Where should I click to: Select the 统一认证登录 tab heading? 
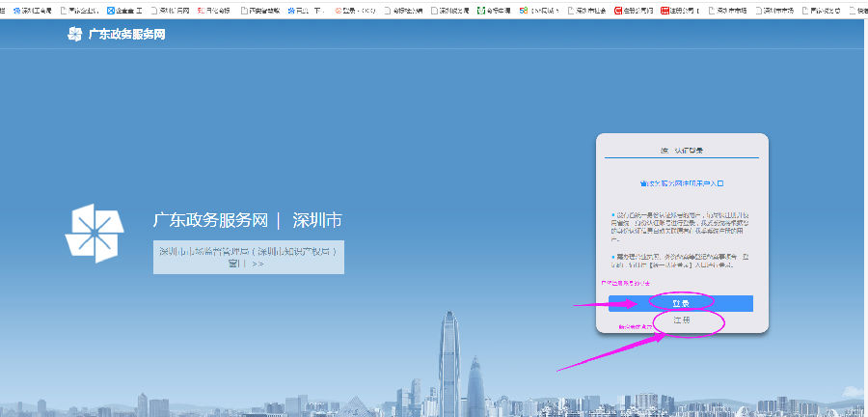[682, 151]
